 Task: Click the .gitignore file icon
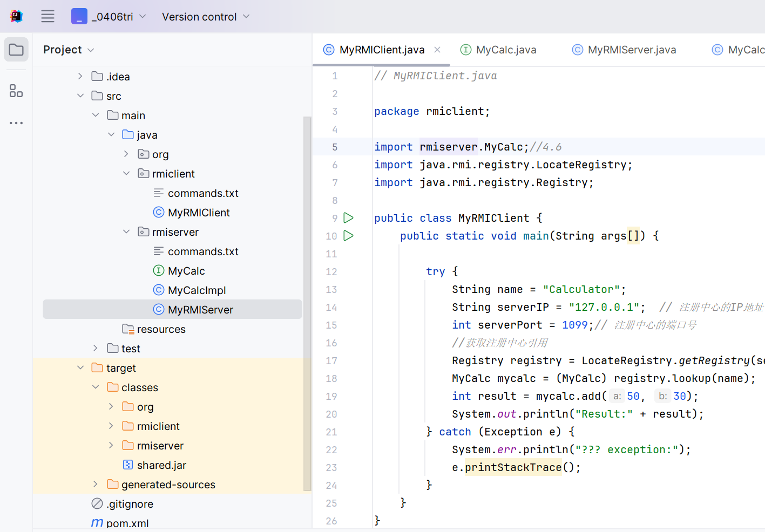click(x=97, y=503)
